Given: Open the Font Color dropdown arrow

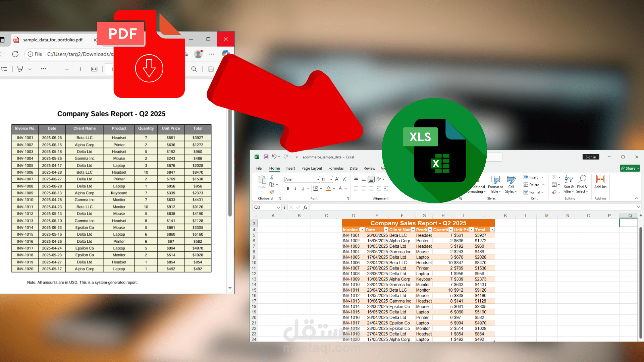Looking at the screenshot, I should 345,189.
